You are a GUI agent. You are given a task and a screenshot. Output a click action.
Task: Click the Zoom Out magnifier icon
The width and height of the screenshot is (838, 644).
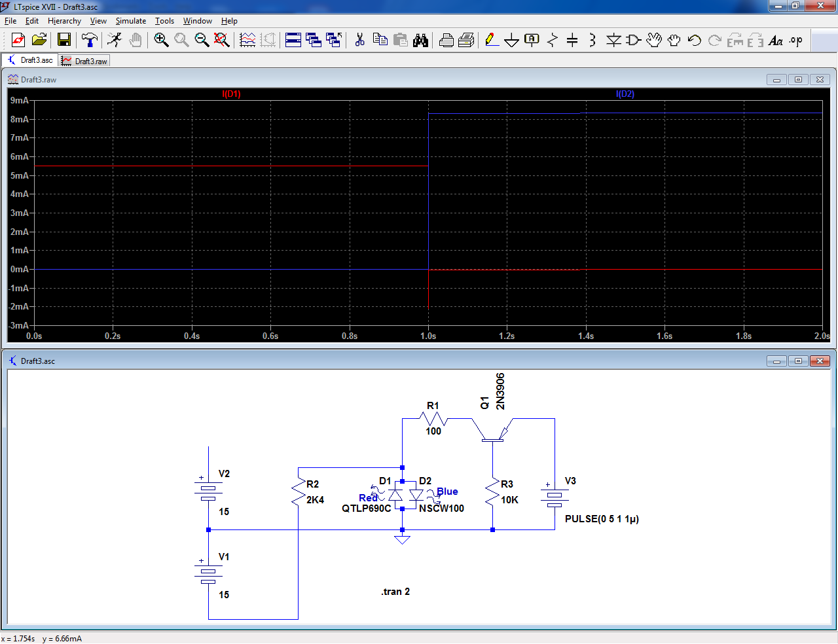202,40
